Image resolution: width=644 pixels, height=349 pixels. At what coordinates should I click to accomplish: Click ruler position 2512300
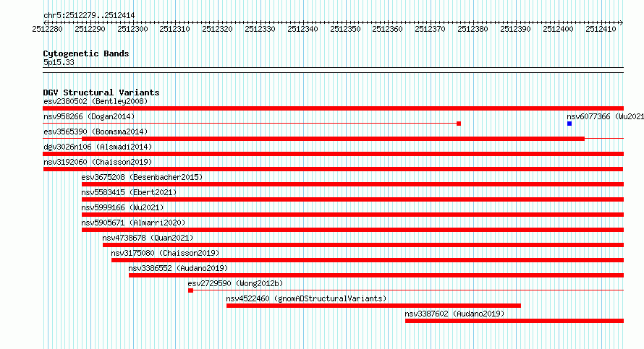[x=132, y=29]
